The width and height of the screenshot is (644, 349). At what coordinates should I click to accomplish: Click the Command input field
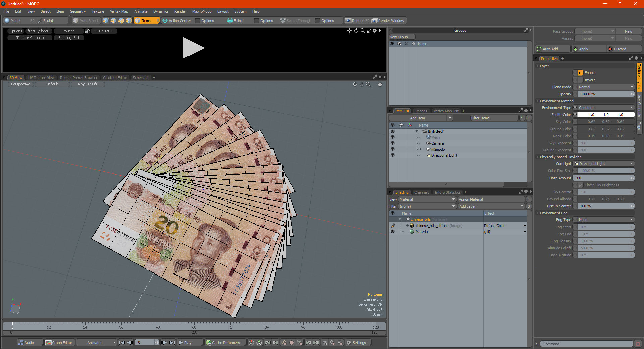586,344
